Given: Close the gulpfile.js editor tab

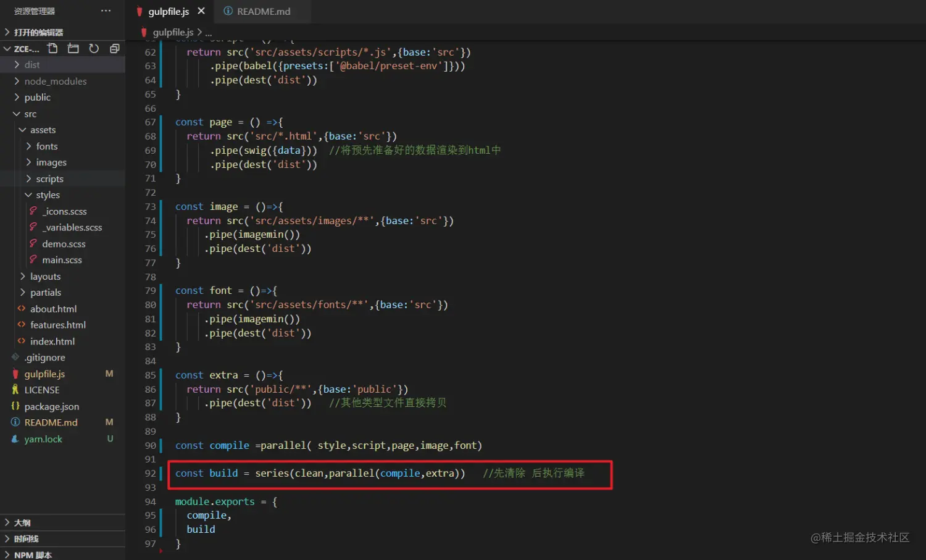Looking at the screenshot, I should click(x=201, y=11).
